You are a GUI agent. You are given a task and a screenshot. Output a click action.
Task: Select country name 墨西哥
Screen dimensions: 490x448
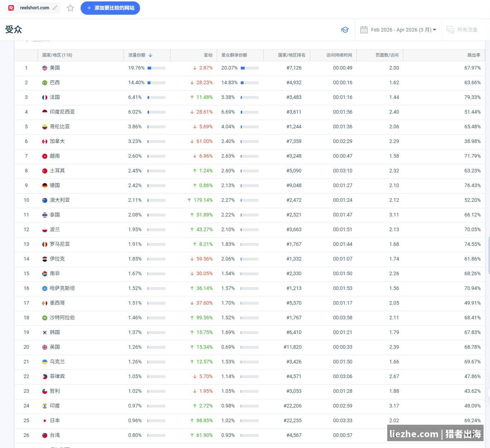click(57, 303)
